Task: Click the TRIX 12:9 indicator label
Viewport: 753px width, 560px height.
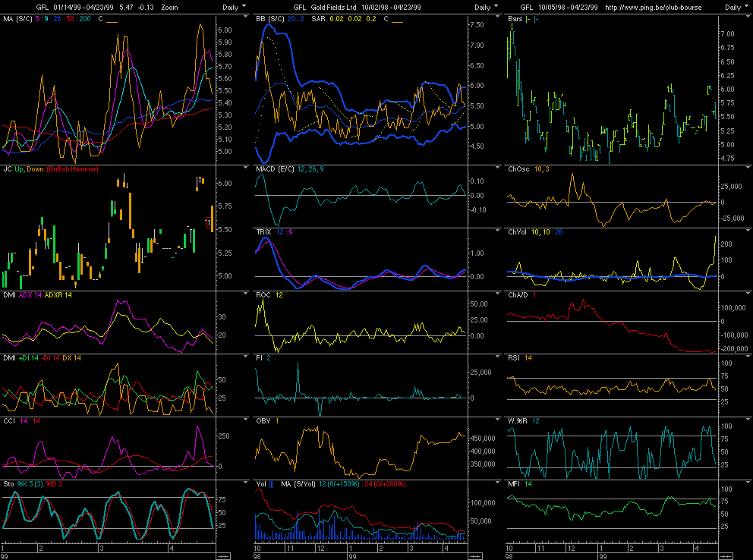Action: (x=274, y=232)
